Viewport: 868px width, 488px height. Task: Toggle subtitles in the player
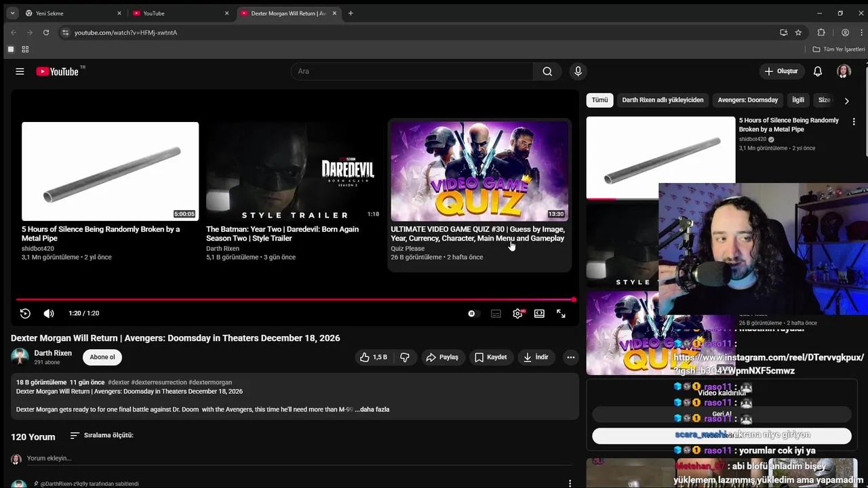click(x=496, y=313)
